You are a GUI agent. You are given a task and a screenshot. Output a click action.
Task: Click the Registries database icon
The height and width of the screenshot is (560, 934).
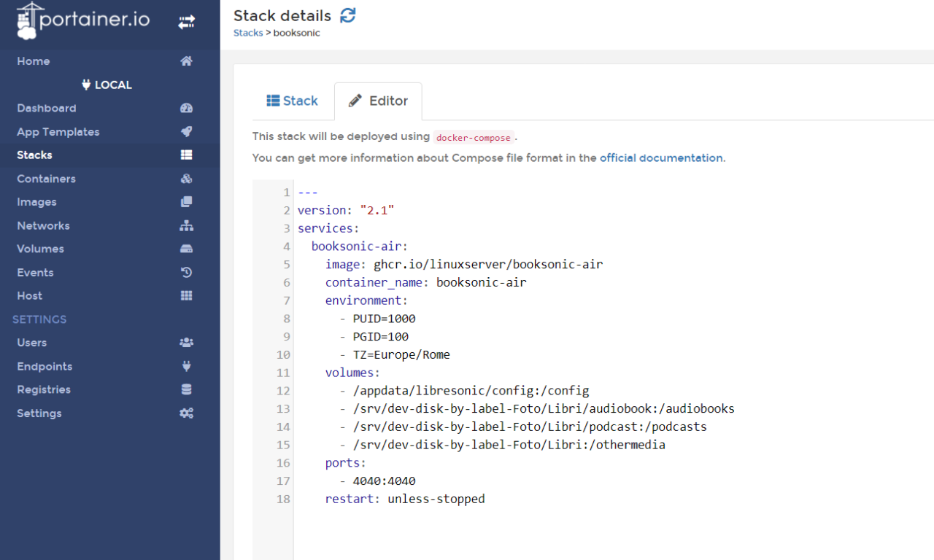click(x=186, y=389)
